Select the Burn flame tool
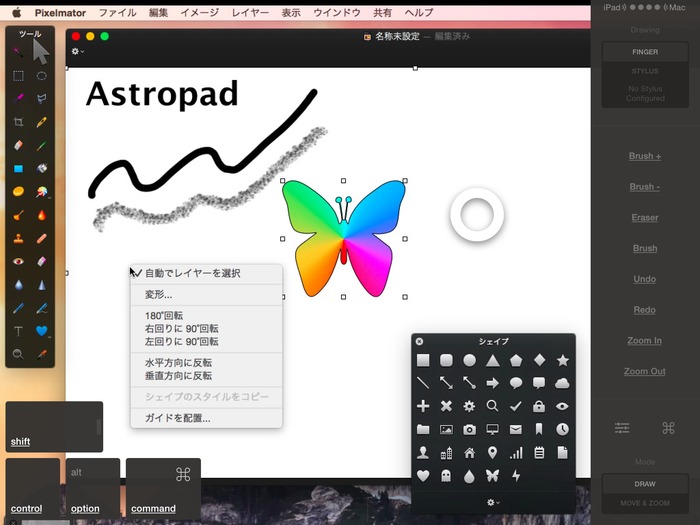The image size is (700, 525). [x=42, y=215]
